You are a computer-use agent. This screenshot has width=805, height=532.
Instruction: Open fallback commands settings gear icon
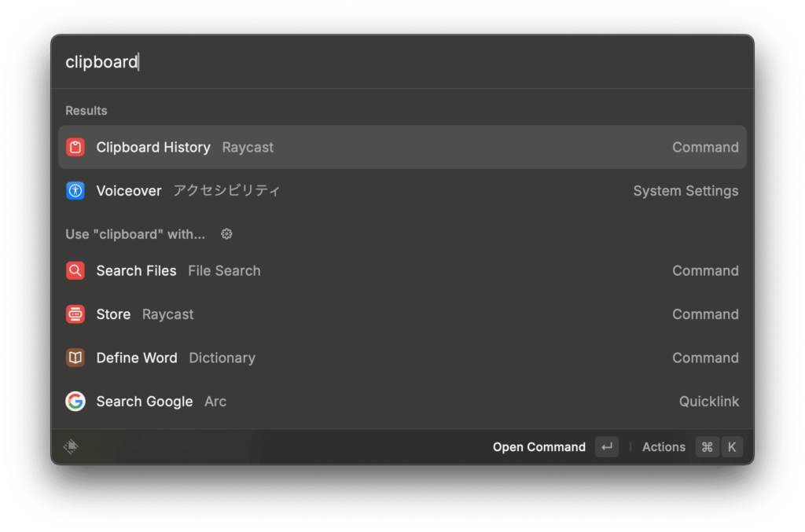(x=226, y=234)
